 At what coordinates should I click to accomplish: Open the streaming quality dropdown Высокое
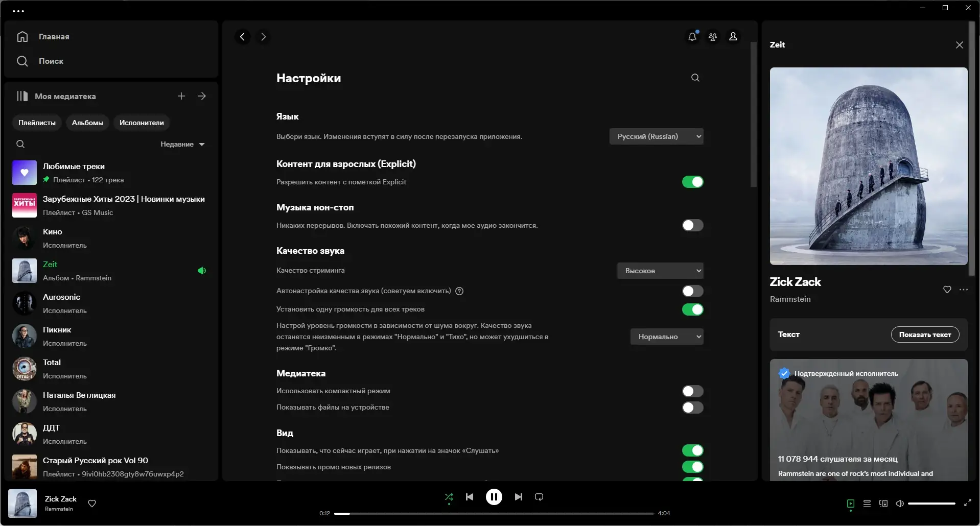[660, 271]
